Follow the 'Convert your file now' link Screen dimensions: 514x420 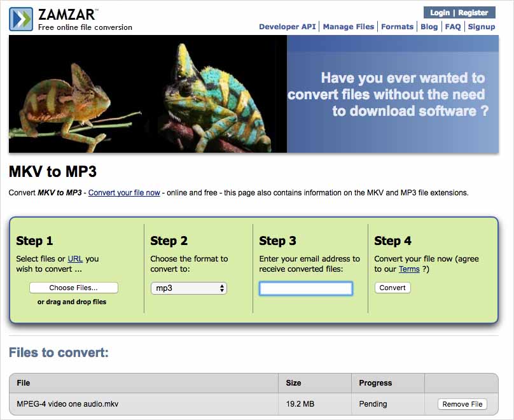[124, 192]
